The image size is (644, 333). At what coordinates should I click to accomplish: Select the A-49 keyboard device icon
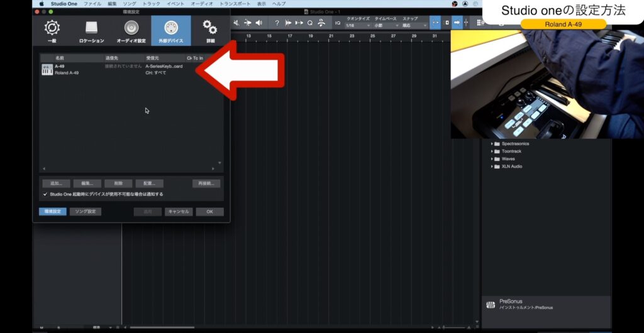[47, 69]
